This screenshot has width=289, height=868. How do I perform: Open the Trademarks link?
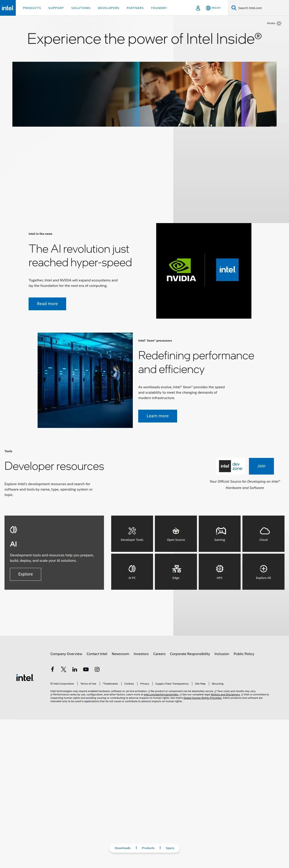(x=110, y=684)
